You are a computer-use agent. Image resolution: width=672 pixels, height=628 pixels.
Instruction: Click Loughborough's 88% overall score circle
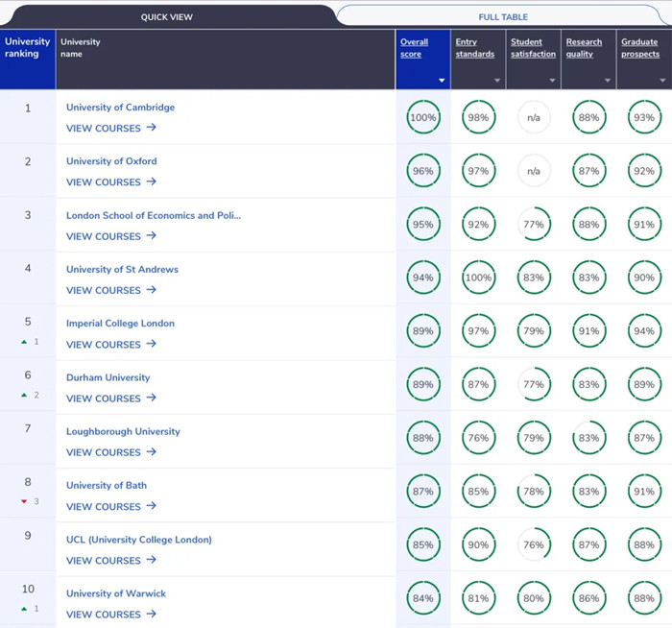pyautogui.click(x=423, y=438)
